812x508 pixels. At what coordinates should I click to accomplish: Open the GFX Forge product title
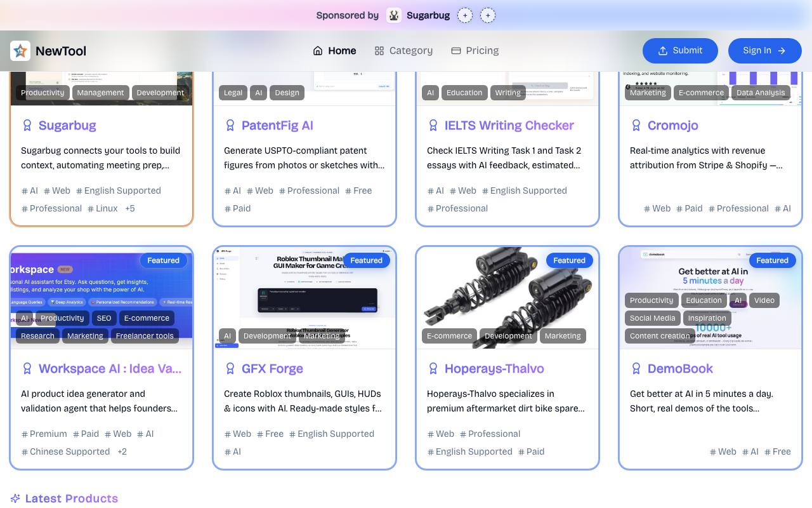tap(272, 369)
